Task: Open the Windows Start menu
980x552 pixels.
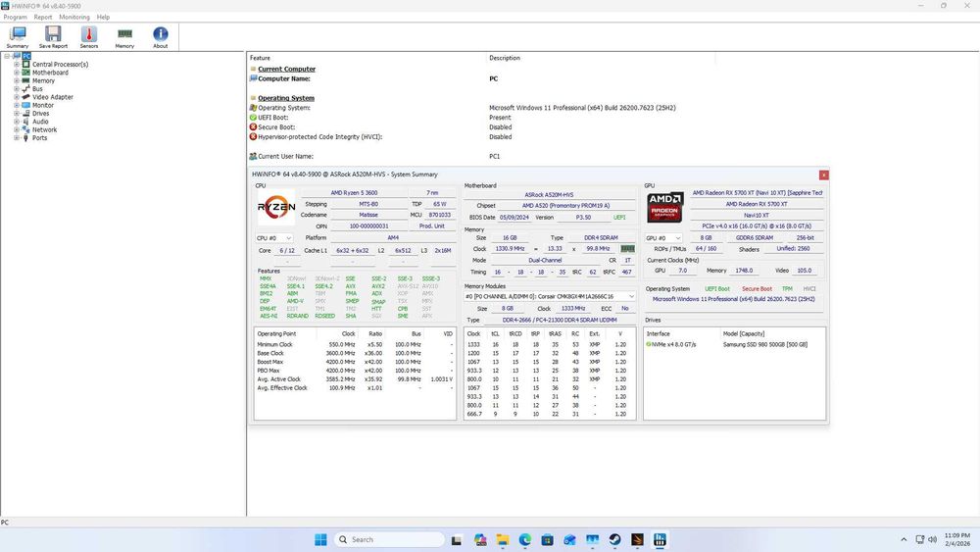Action: click(x=320, y=539)
